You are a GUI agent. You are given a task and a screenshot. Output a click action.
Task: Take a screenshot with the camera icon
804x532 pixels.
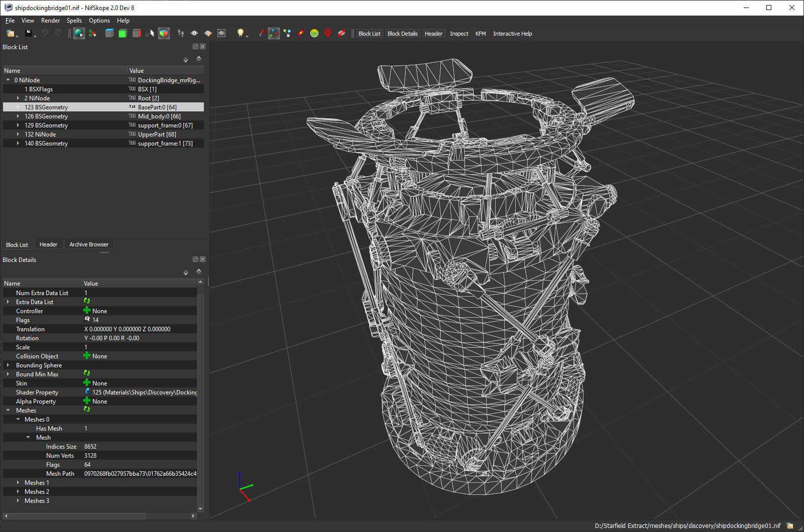coord(221,33)
